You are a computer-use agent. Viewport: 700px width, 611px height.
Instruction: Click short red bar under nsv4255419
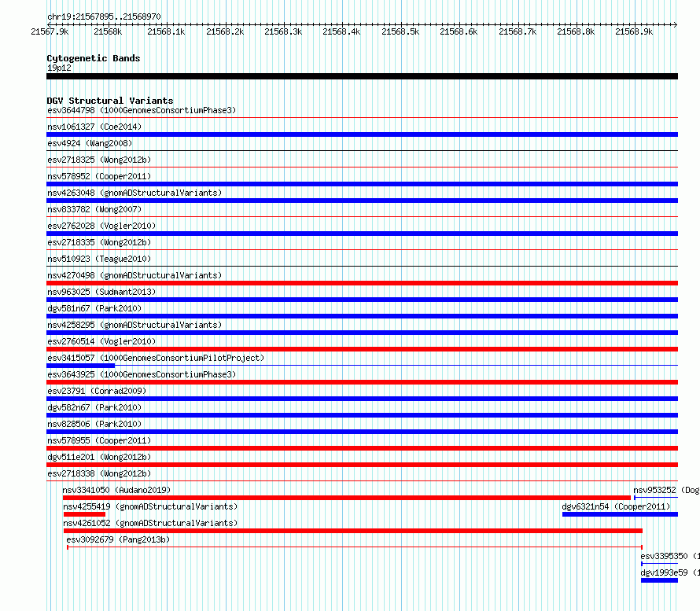[84, 514]
